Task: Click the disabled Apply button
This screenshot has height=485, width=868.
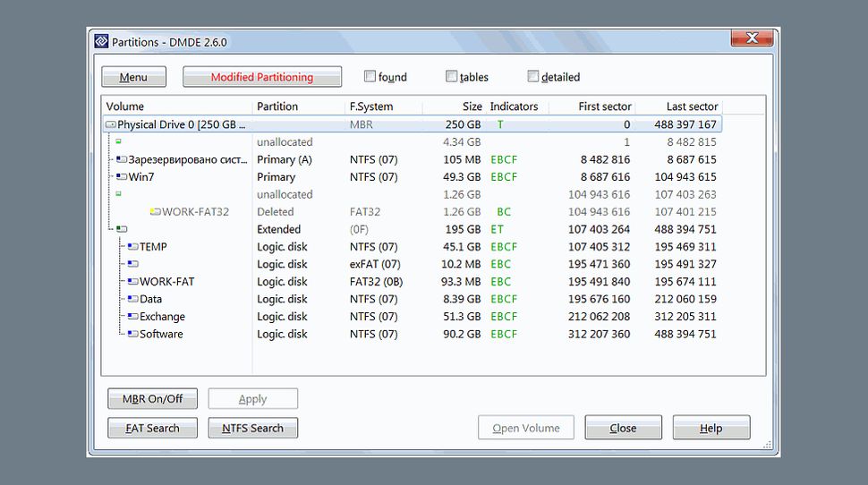Action: pos(253,398)
